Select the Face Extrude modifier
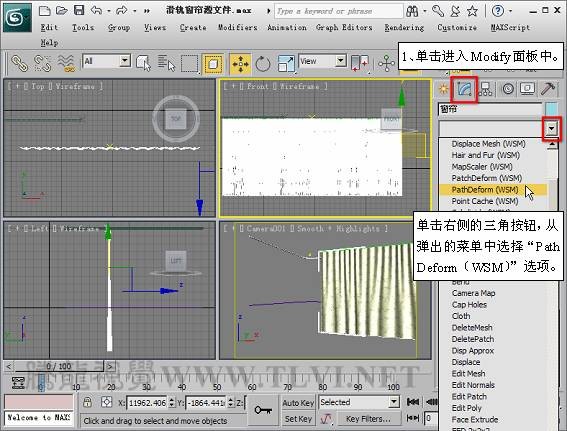 pos(474,419)
